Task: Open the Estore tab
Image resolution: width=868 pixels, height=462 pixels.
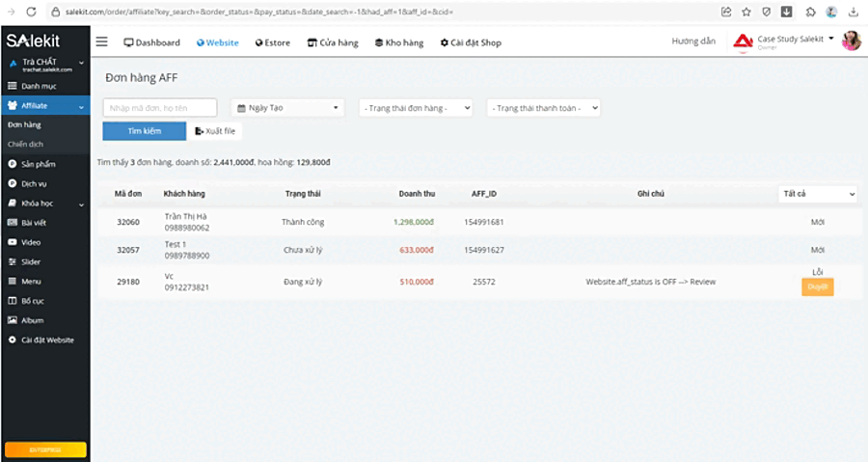Action: coord(272,42)
